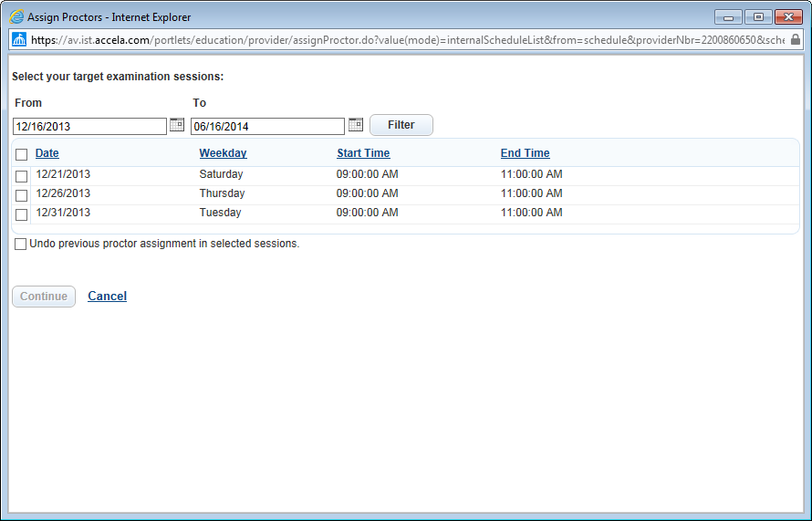Click the Cancel link

point(107,297)
